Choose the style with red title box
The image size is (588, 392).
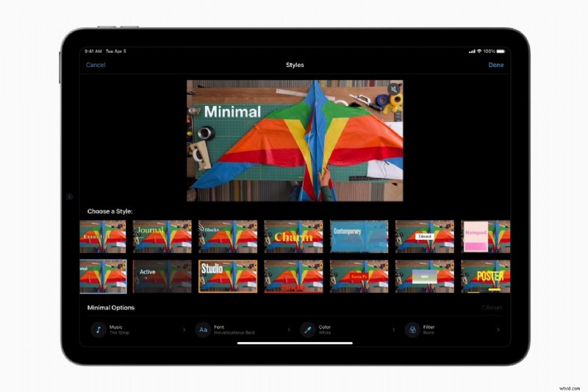[359, 277]
